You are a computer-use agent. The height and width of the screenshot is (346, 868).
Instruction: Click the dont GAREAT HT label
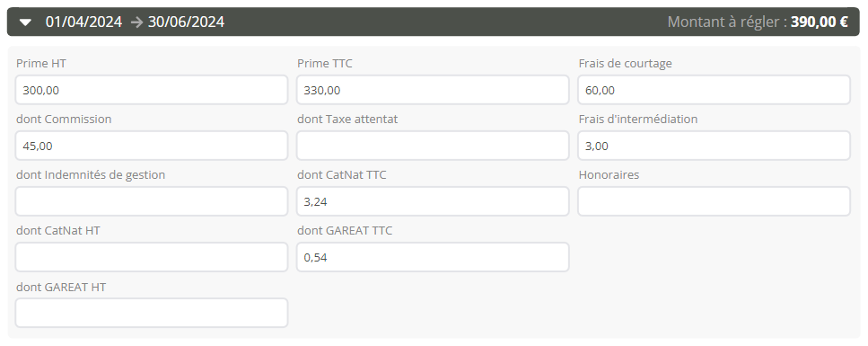coord(61,288)
